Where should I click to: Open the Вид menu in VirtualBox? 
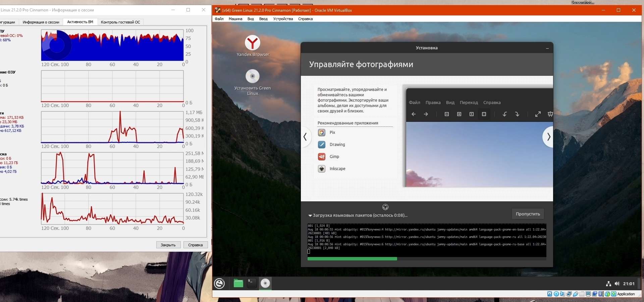pyautogui.click(x=251, y=19)
